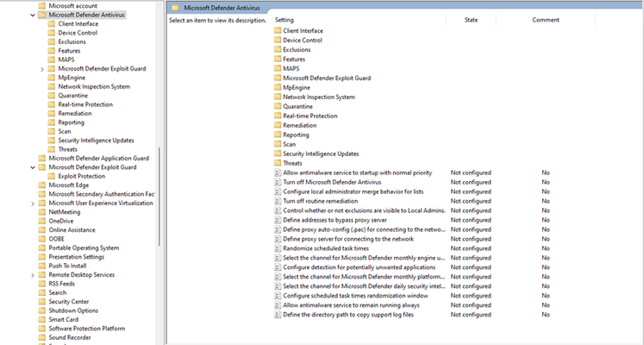Select Microsoft Defender Application Guard tree item
This screenshot has width=644, height=345.
pos(98,158)
